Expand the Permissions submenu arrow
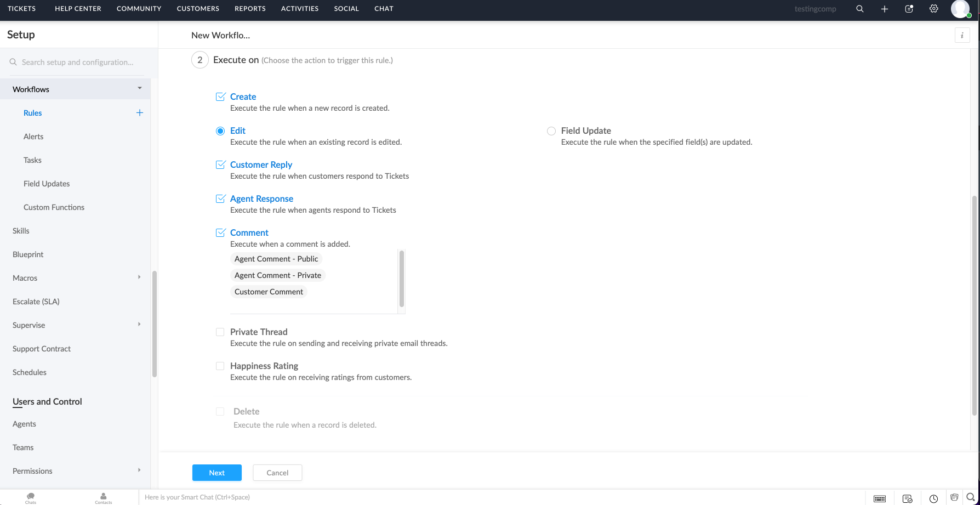The image size is (980, 505). coord(139,470)
